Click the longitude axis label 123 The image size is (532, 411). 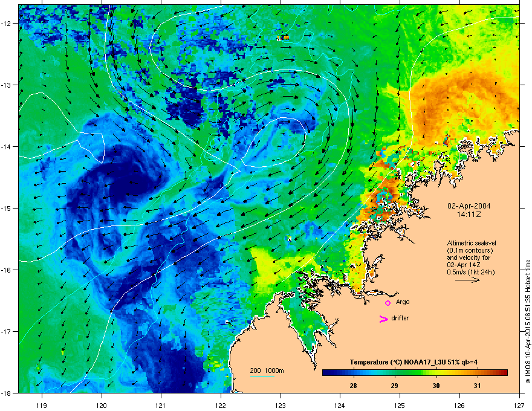click(x=281, y=406)
